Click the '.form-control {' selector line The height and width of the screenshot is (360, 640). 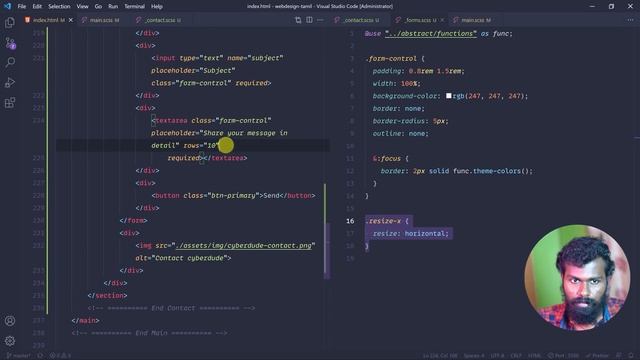click(x=395, y=59)
